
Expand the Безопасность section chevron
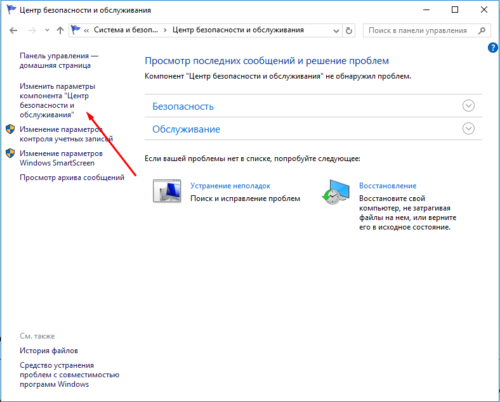[468, 106]
